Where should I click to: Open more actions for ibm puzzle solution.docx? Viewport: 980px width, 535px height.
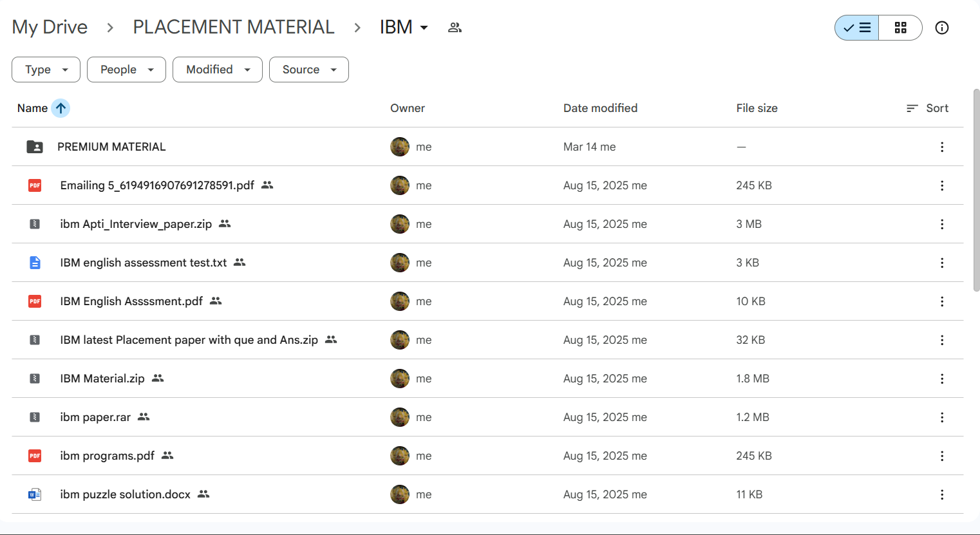[942, 494]
